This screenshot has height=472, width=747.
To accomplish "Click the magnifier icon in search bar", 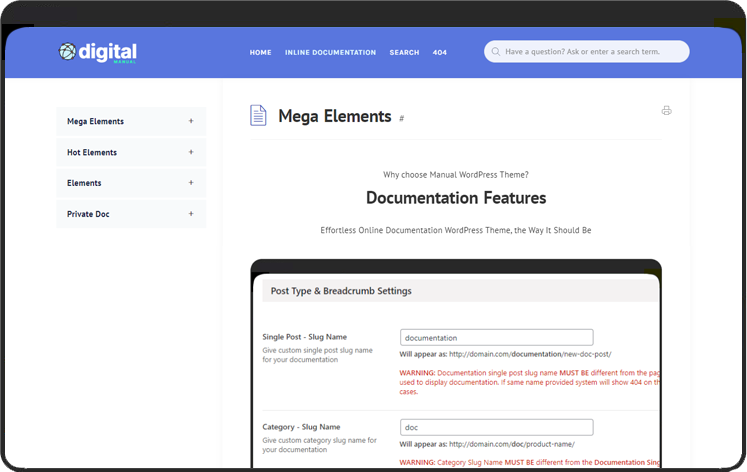I will (x=495, y=52).
